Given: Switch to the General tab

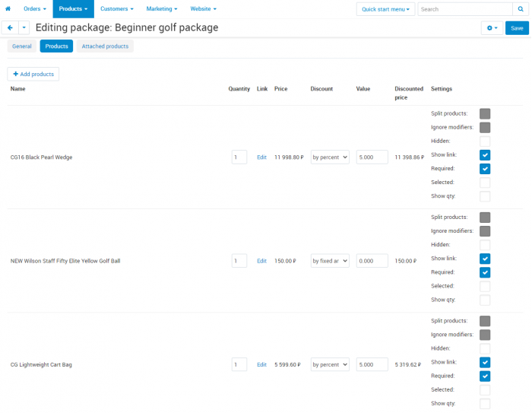Looking at the screenshot, I should tap(22, 46).
